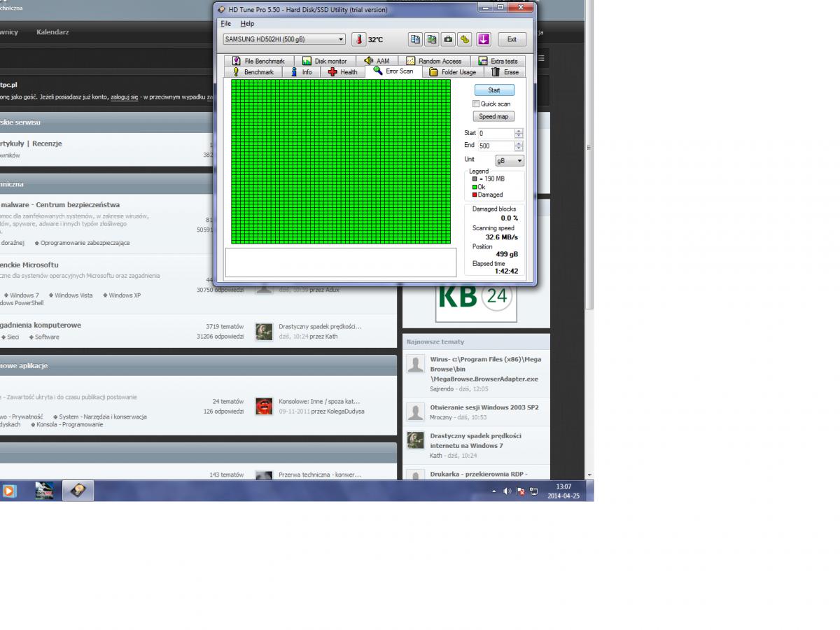The height and width of the screenshot is (630, 840).
Task: Click the '0.0 %' damaged blocks value
Action: coord(509,218)
